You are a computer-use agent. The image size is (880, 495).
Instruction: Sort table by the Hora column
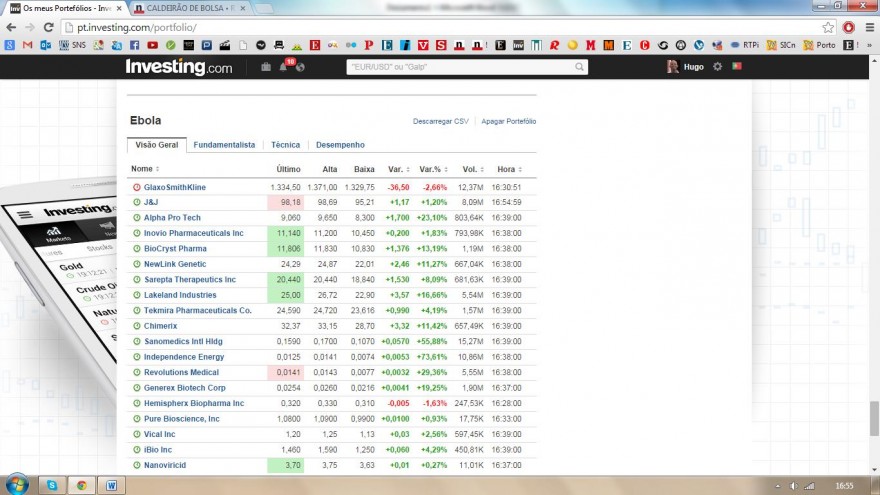click(x=510, y=169)
